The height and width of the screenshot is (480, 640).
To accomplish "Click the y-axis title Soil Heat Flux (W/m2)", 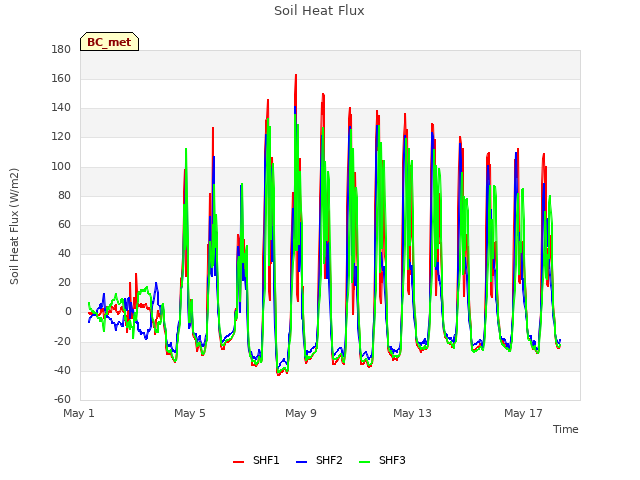I will click(x=14, y=226).
